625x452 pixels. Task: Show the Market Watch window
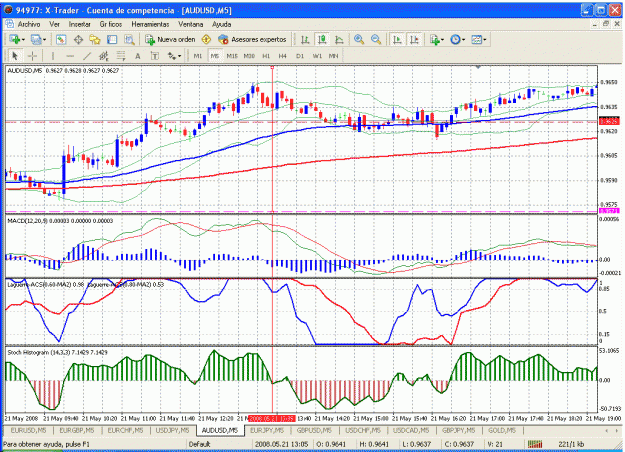tap(61, 39)
